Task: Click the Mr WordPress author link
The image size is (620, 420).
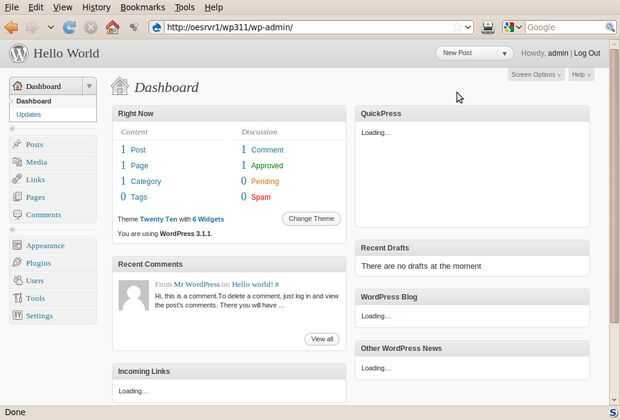Action: pos(197,284)
